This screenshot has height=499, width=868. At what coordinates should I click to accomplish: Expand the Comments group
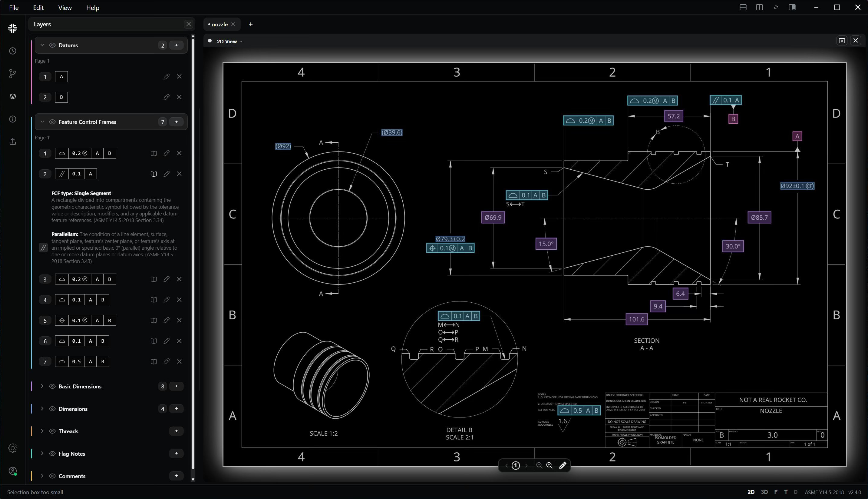tap(42, 476)
